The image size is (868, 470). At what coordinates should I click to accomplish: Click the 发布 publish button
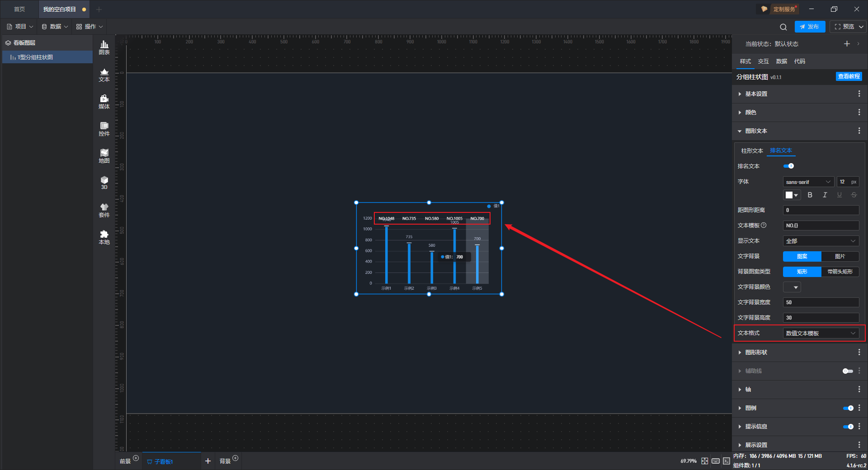810,27
